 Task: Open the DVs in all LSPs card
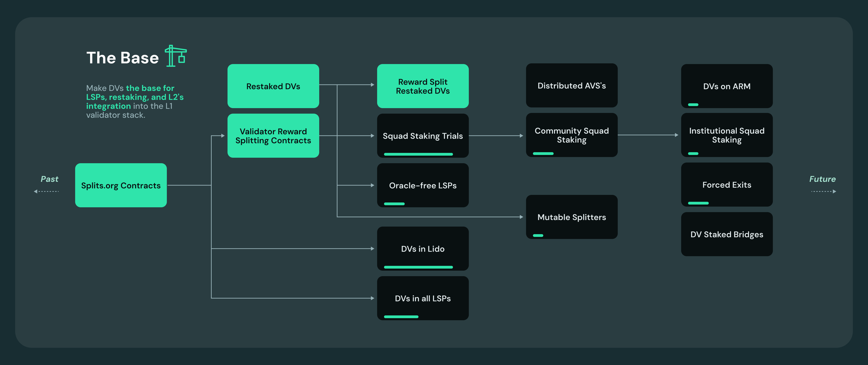423,298
